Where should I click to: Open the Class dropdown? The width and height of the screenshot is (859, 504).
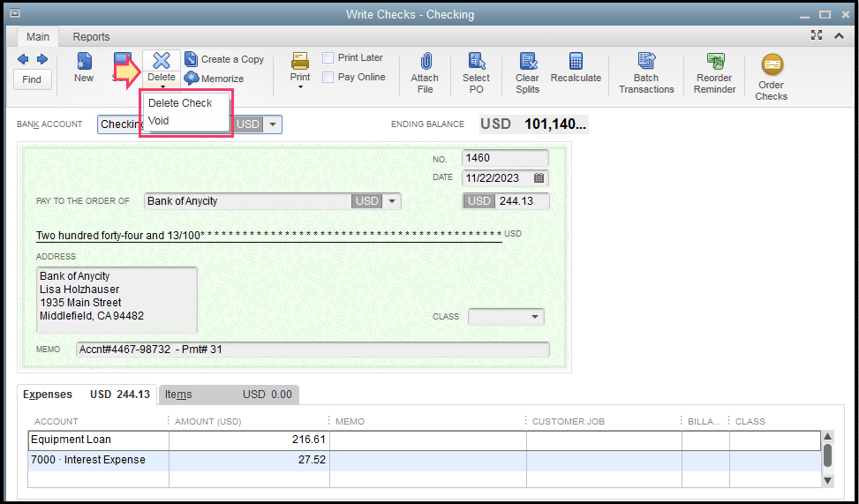[x=535, y=317]
